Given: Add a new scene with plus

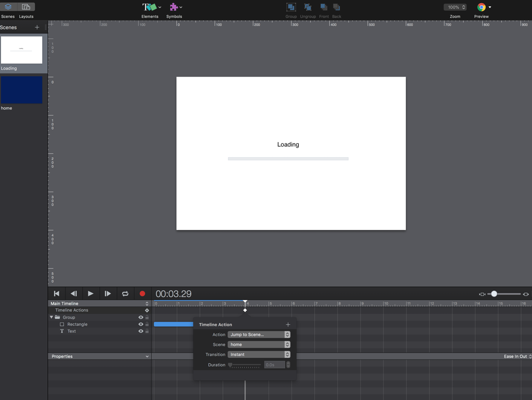Looking at the screenshot, I should (x=37, y=27).
